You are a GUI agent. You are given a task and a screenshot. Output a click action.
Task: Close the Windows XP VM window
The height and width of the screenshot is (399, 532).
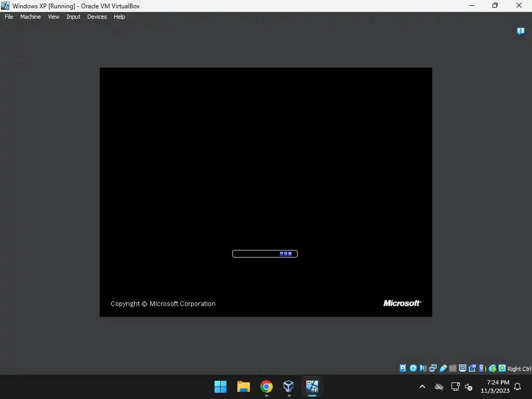coord(519,6)
